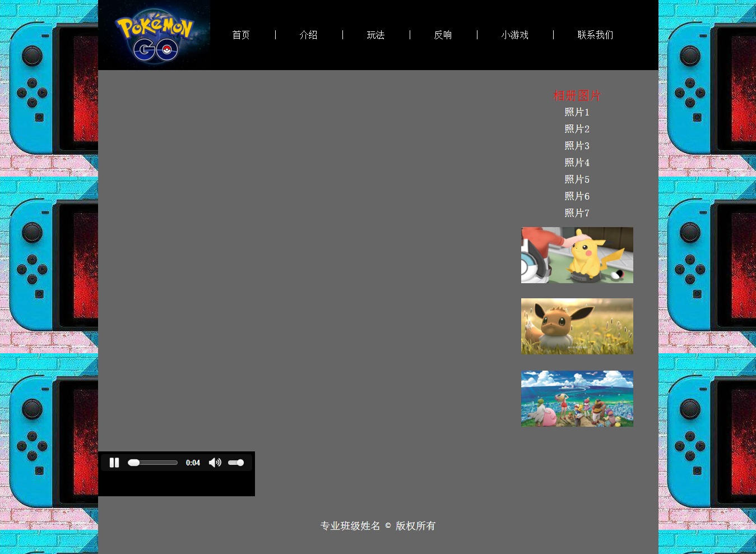Screen dimensions: 756x554
Task: Open the seaside group thumbnail image
Action: coord(577,399)
